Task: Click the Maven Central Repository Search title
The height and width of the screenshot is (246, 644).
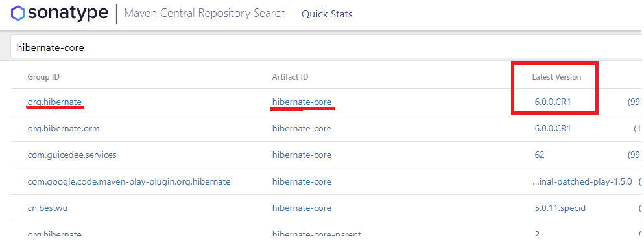Action: coord(205,13)
